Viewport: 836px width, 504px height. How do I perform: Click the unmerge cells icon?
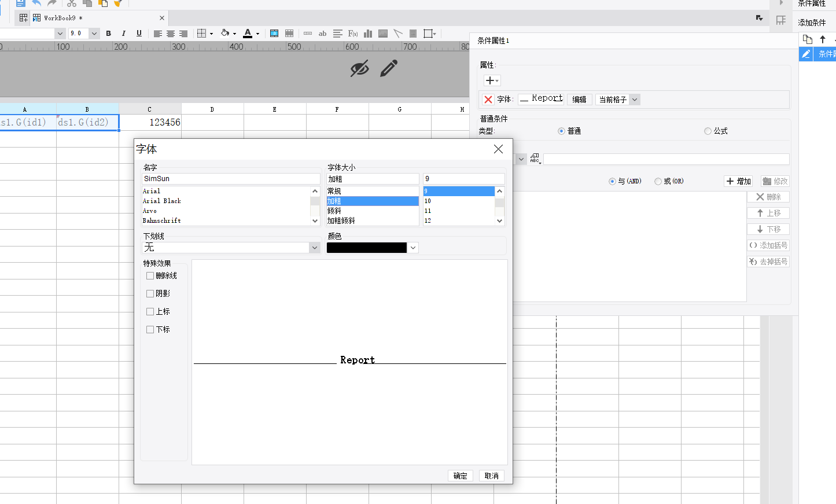pos(289,34)
